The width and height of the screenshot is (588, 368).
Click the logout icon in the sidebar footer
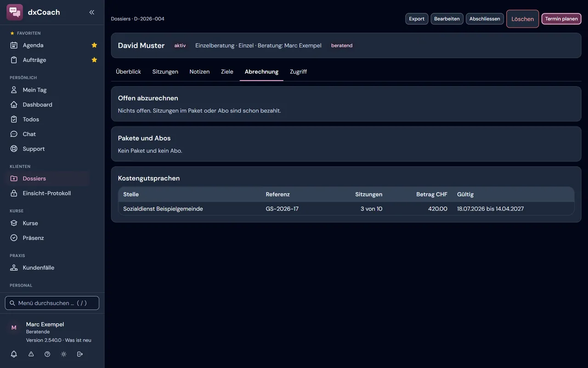[x=80, y=354]
